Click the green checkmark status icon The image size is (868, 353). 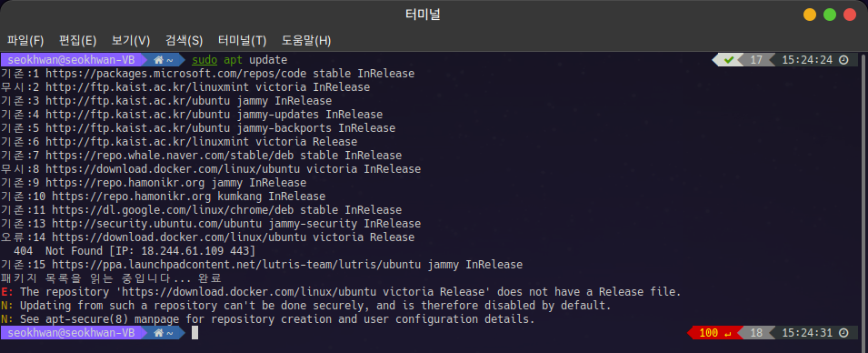pyautogui.click(x=729, y=60)
